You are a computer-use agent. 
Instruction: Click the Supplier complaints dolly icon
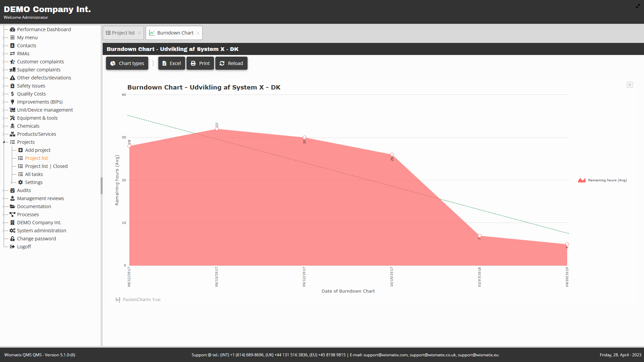click(x=12, y=70)
